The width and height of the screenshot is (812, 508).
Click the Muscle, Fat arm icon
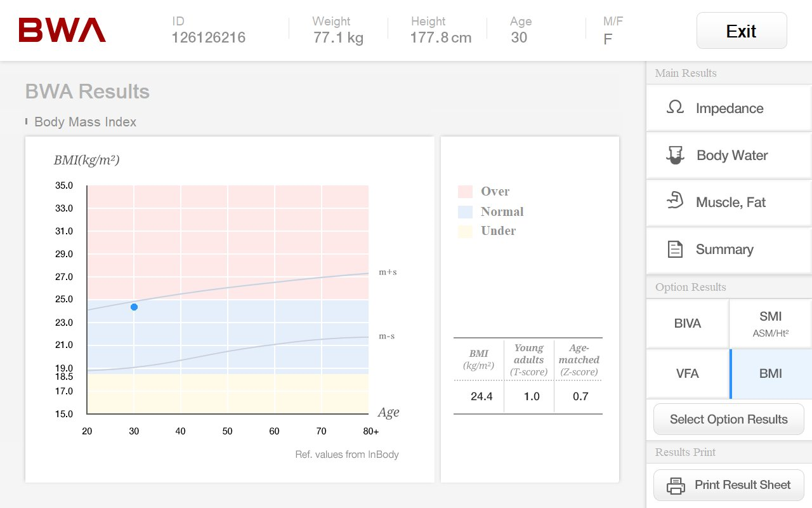tap(675, 202)
